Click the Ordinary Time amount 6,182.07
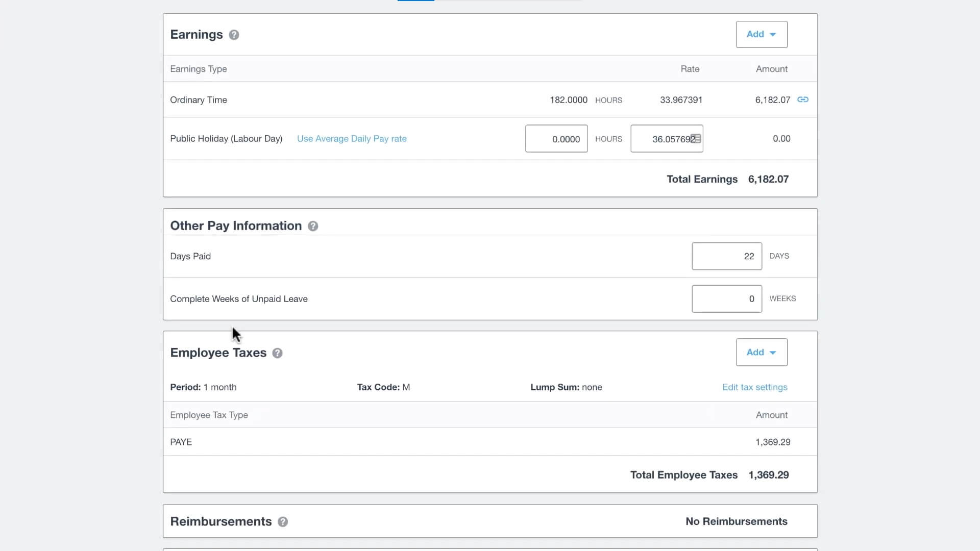The image size is (980, 551). point(772,100)
